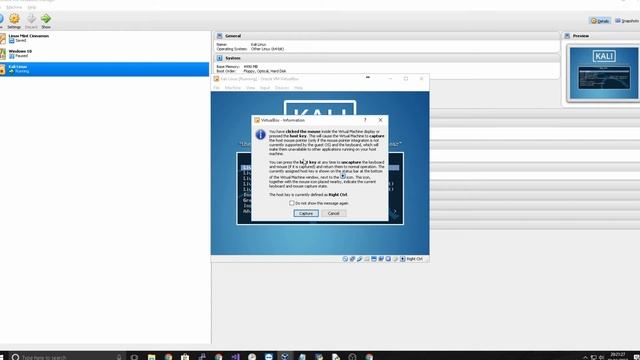Image resolution: width=640 pixels, height=360 pixels.
Task: Click the Linux Mint Cinnamon OS icon
Action: 3,38
